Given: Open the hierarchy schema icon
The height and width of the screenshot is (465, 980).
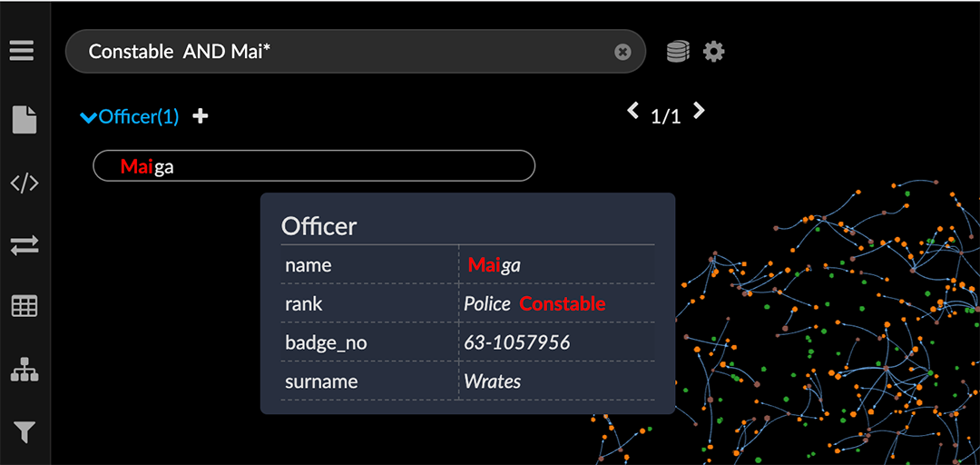Looking at the screenshot, I should 24,370.
